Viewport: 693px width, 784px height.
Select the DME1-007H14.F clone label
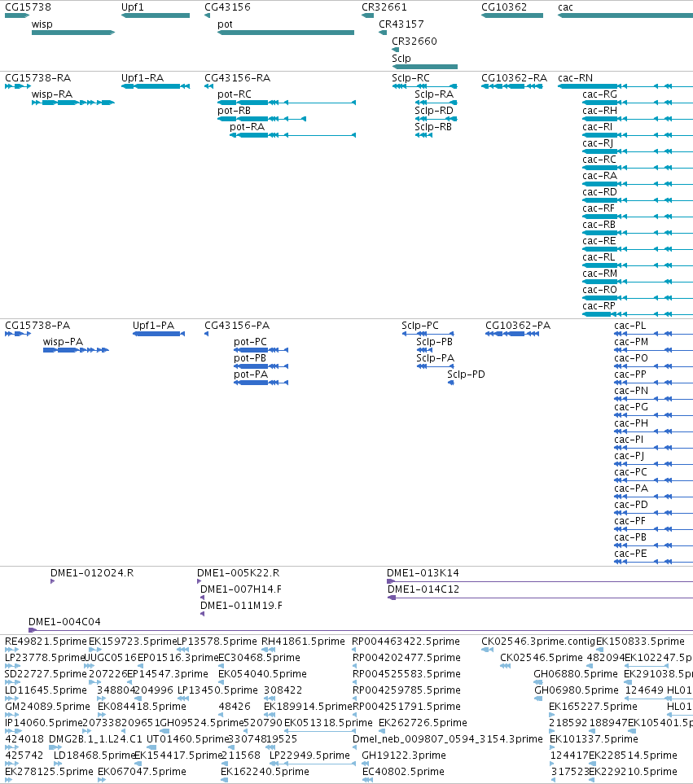point(242,589)
